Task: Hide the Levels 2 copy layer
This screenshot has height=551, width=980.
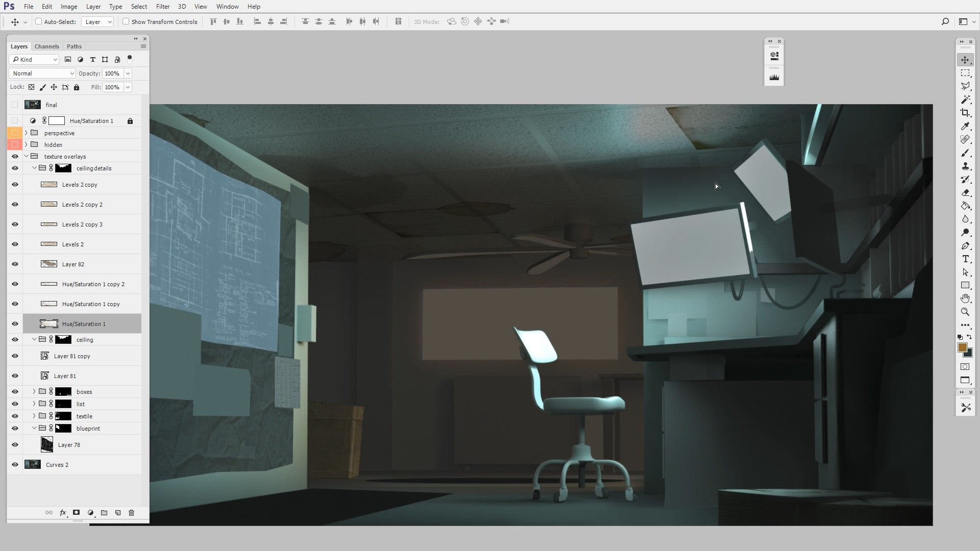Action: 15,184
